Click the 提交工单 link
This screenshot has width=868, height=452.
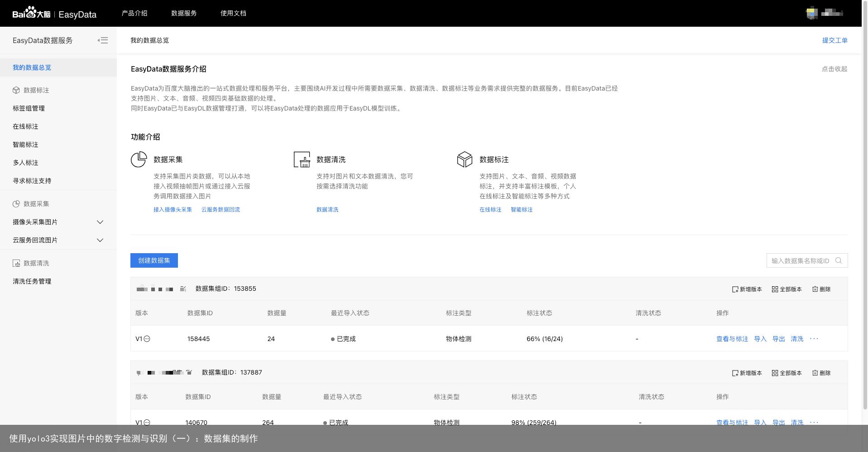coord(834,40)
